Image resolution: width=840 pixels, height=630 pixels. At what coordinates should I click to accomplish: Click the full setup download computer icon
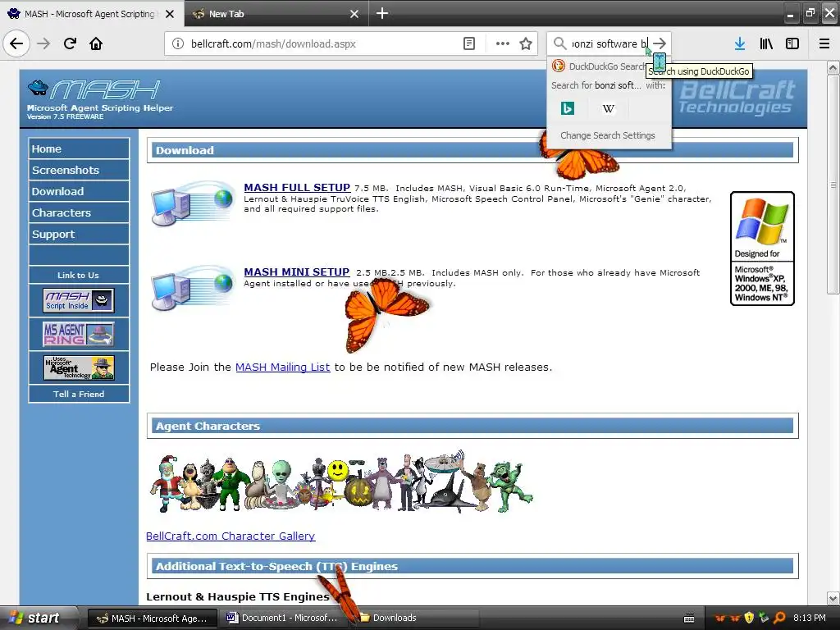(192, 204)
